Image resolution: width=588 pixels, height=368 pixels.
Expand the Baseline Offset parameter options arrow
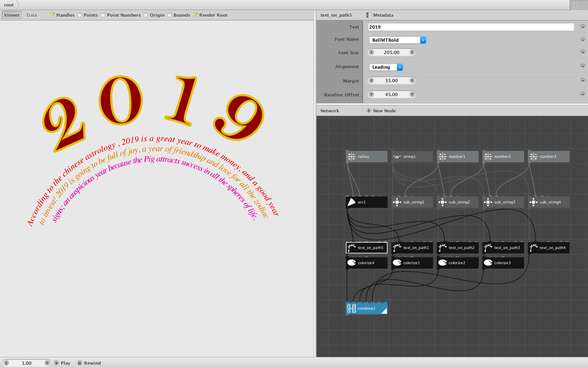click(x=583, y=94)
